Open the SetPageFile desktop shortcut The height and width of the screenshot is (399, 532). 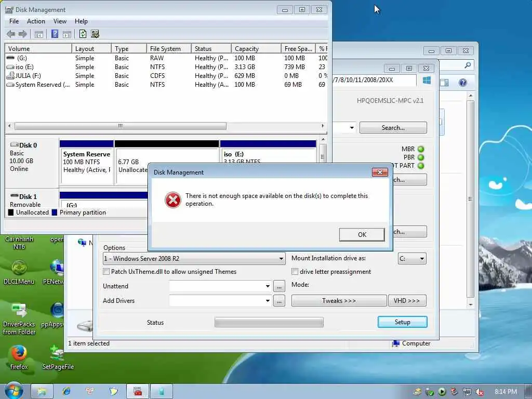click(58, 357)
